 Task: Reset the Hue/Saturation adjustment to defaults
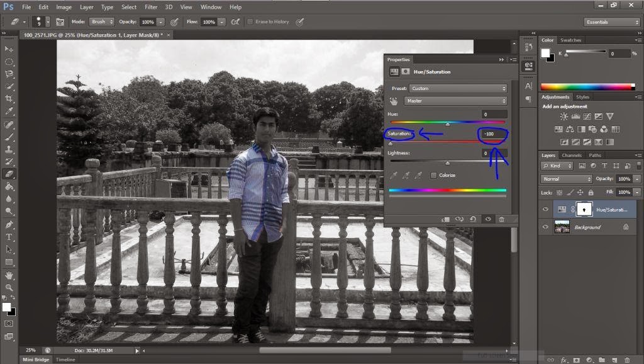(473, 219)
